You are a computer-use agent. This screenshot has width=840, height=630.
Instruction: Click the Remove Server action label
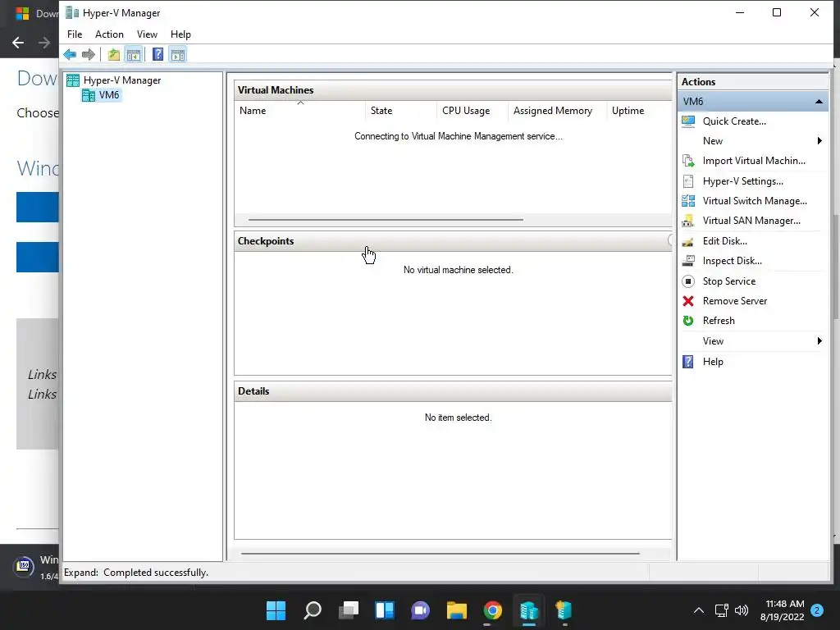pos(734,301)
